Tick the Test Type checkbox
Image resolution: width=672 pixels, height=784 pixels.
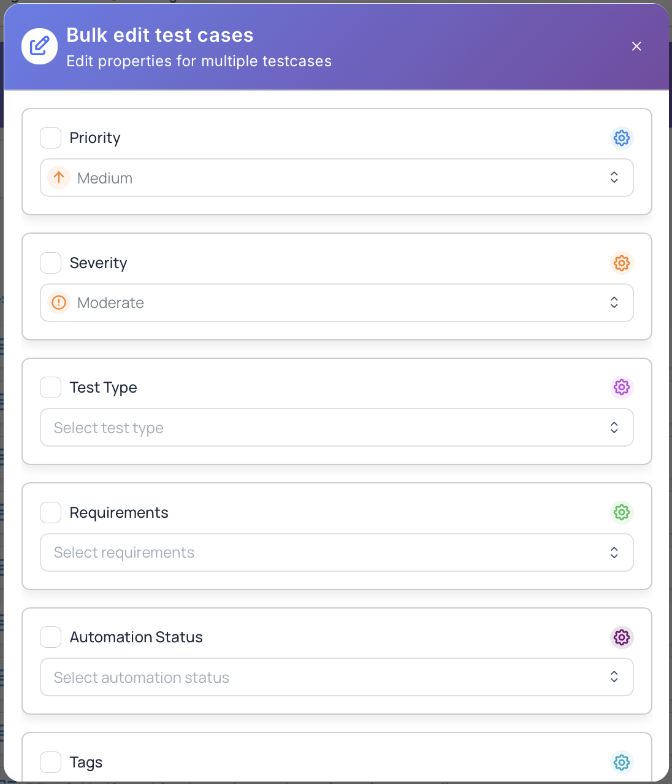[50, 387]
